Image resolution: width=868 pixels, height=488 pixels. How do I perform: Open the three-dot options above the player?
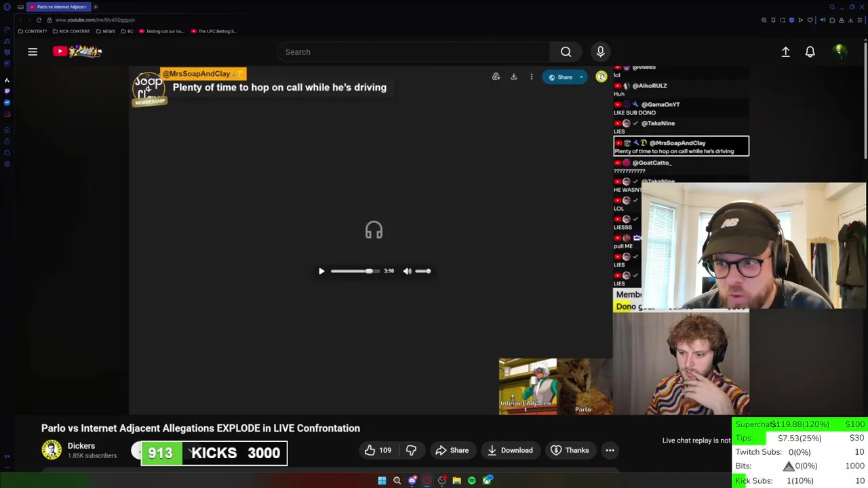click(x=531, y=77)
